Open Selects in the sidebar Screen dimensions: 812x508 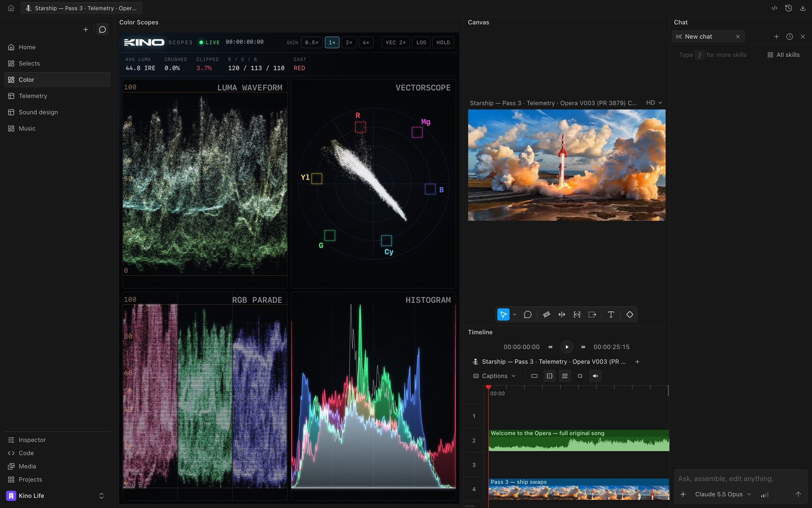[57, 63]
